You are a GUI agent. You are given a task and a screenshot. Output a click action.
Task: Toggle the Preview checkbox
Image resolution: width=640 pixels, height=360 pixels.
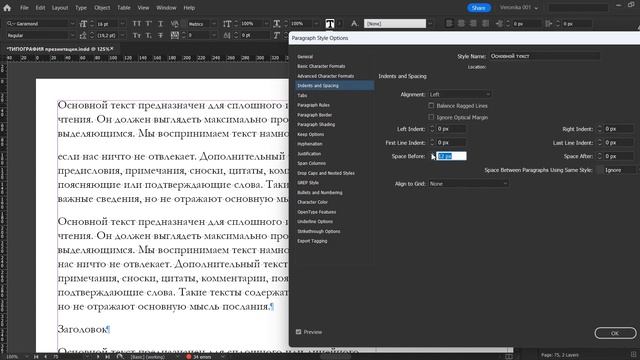pyautogui.click(x=298, y=332)
